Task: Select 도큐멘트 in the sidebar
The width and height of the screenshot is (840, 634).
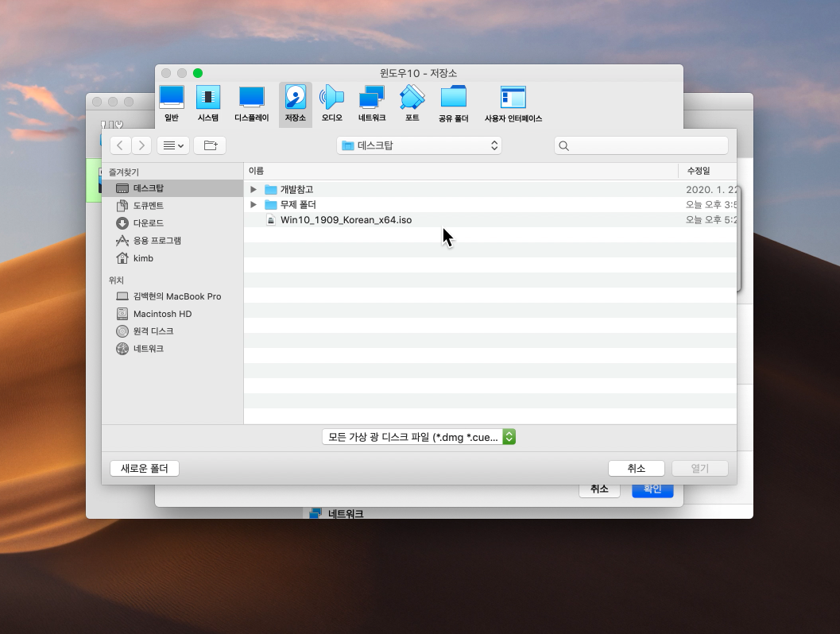Action: click(x=172, y=206)
